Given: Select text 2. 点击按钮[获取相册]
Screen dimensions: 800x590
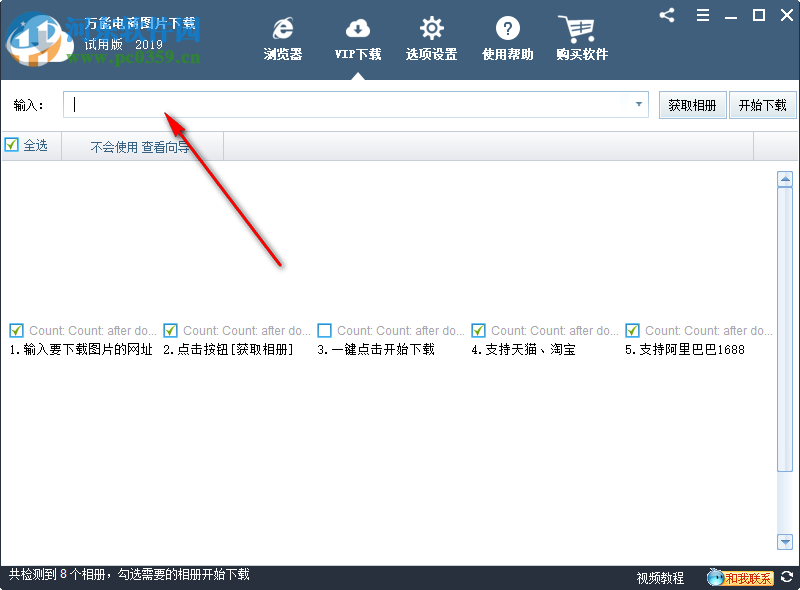Looking at the screenshot, I should [x=228, y=350].
